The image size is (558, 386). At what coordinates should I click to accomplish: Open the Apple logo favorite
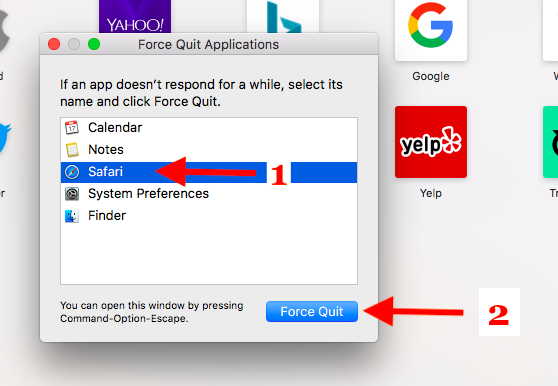[x=4, y=31]
